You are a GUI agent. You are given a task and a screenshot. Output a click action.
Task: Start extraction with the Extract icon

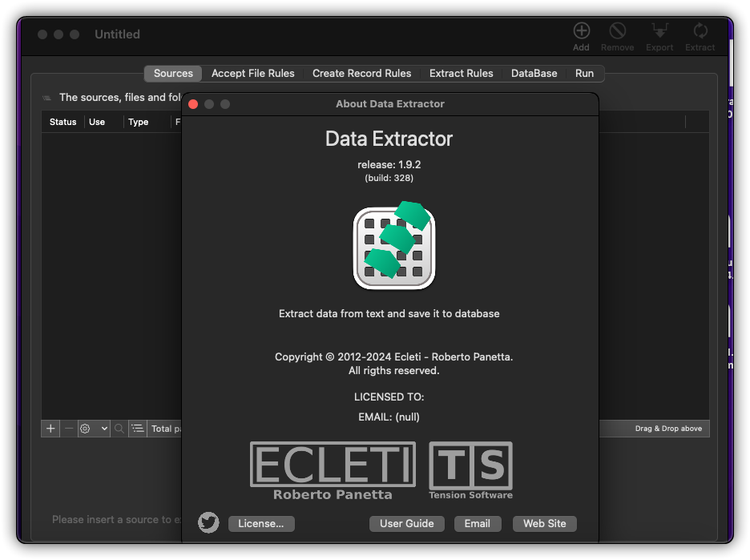click(x=700, y=31)
